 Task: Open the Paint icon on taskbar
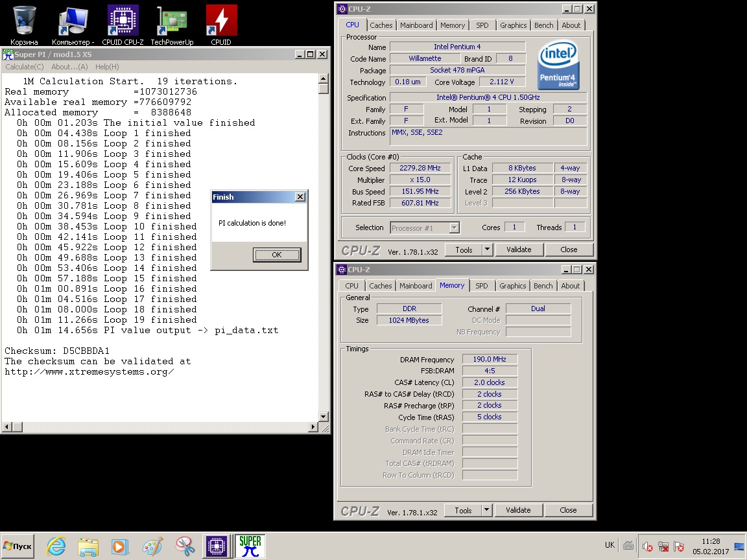[x=152, y=546]
